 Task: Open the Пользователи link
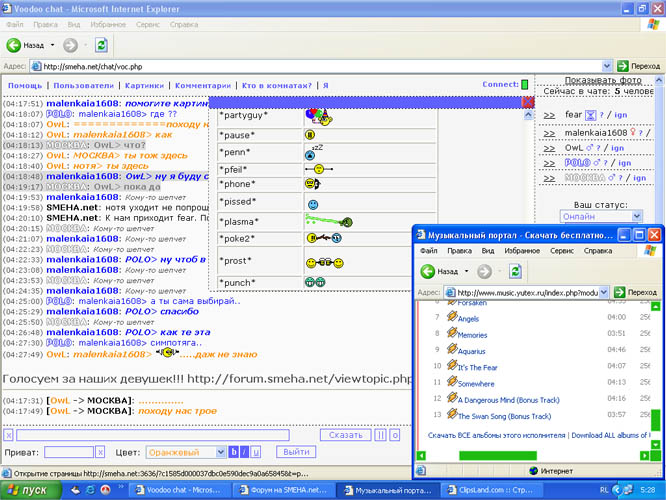tap(84, 85)
